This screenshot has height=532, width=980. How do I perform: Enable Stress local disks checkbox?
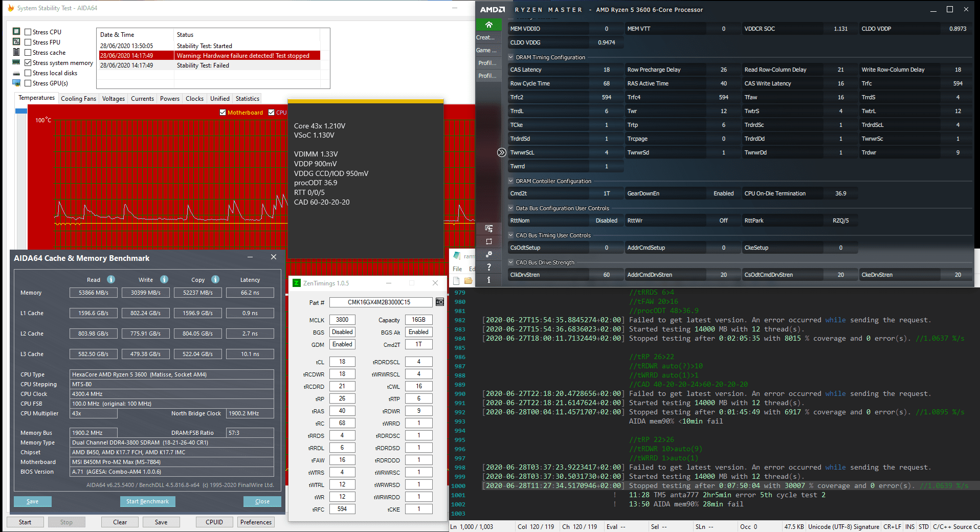pyautogui.click(x=28, y=73)
